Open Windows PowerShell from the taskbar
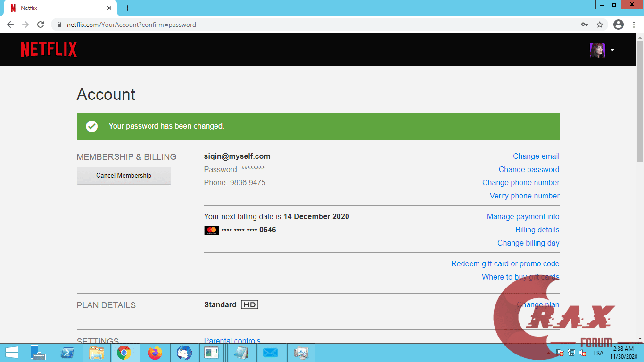Image resolution: width=644 pixels, height=362 pixels. pos(67,353)
